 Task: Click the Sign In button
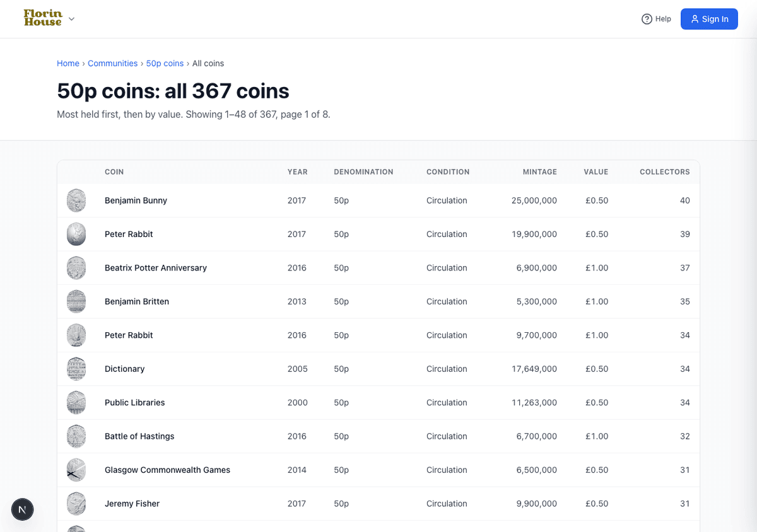pyautogui.click(x=709, y=19)
